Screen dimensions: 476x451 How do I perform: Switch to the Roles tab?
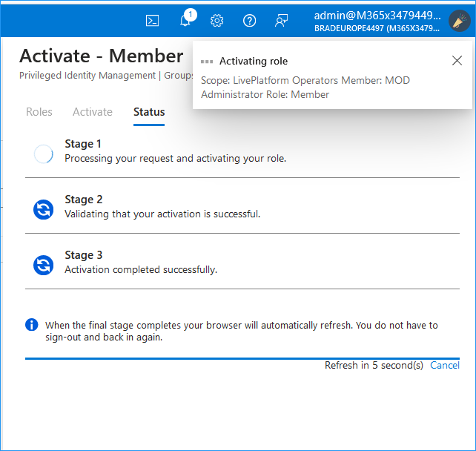39,112
